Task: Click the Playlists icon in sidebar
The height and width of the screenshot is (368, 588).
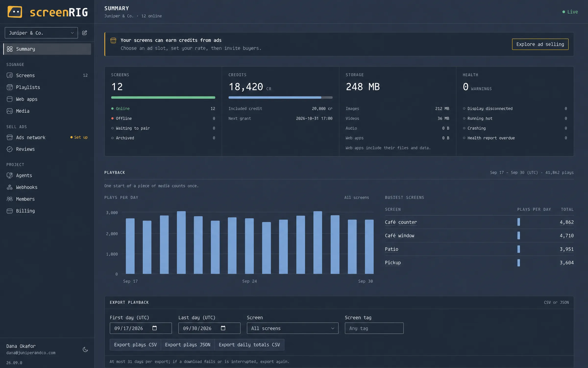Action: click(10, 87)
